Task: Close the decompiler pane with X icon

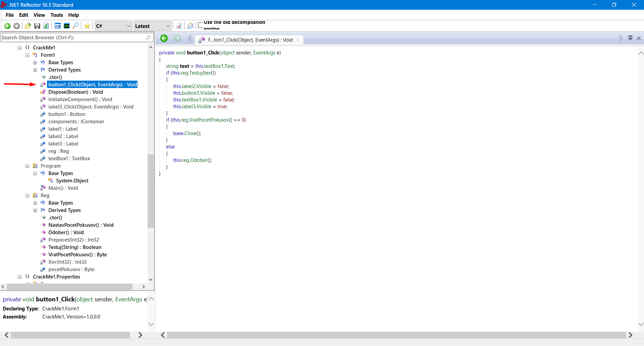Action: click(639, 38)
